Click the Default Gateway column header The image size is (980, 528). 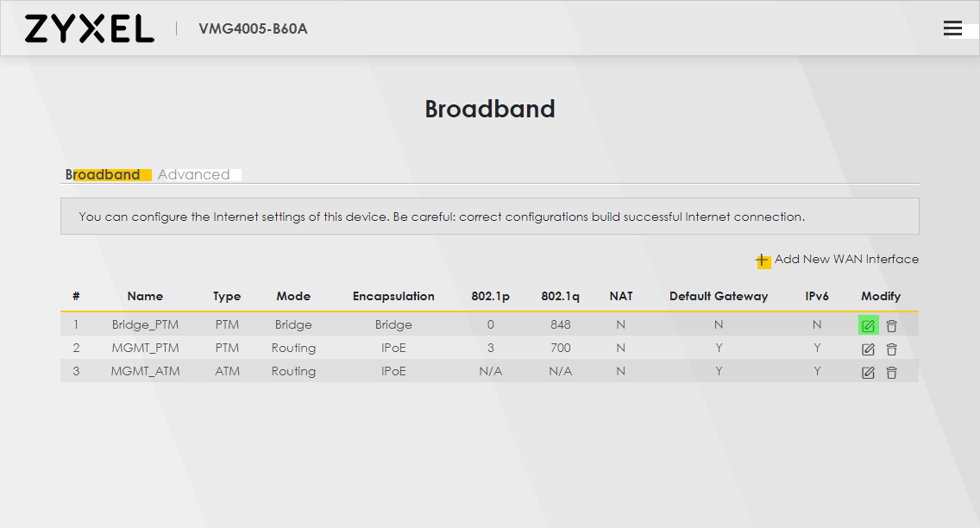click(x=719, y=296)
